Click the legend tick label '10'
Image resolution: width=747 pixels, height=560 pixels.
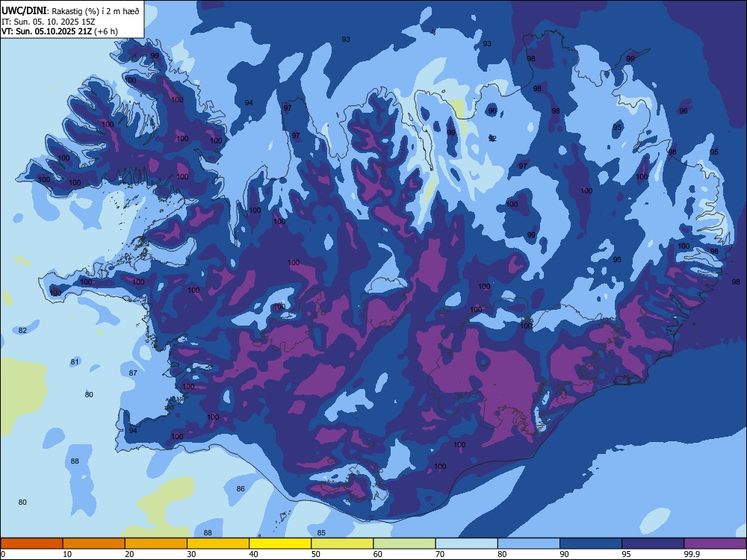pos(67,554)
